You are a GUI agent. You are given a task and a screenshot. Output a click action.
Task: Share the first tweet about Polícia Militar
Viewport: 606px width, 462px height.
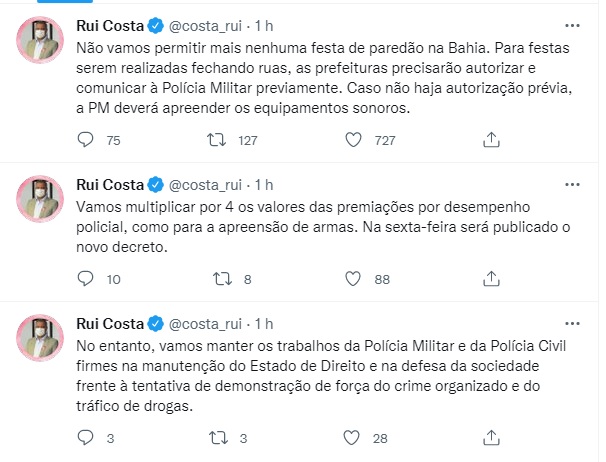click(x=490, y=140)
